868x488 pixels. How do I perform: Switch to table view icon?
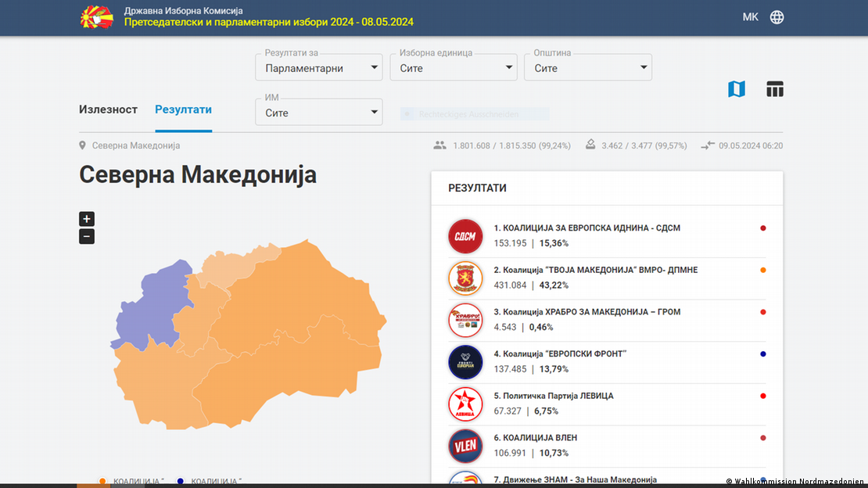pyautogui.click(x=774, y=89)
